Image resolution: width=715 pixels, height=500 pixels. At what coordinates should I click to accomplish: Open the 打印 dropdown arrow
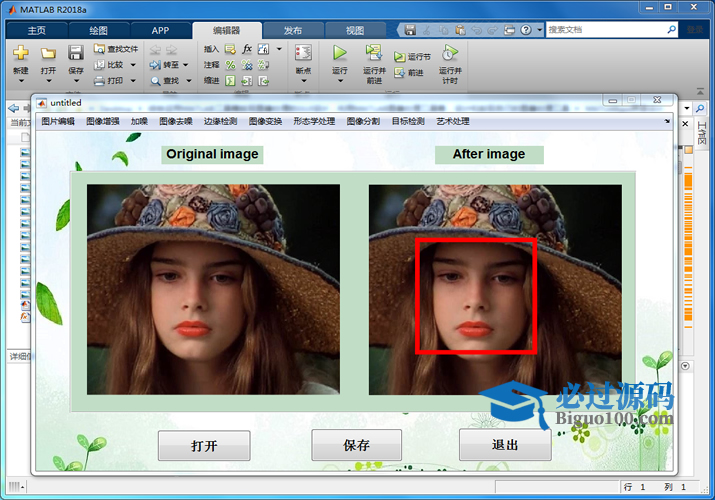[133, 81]
